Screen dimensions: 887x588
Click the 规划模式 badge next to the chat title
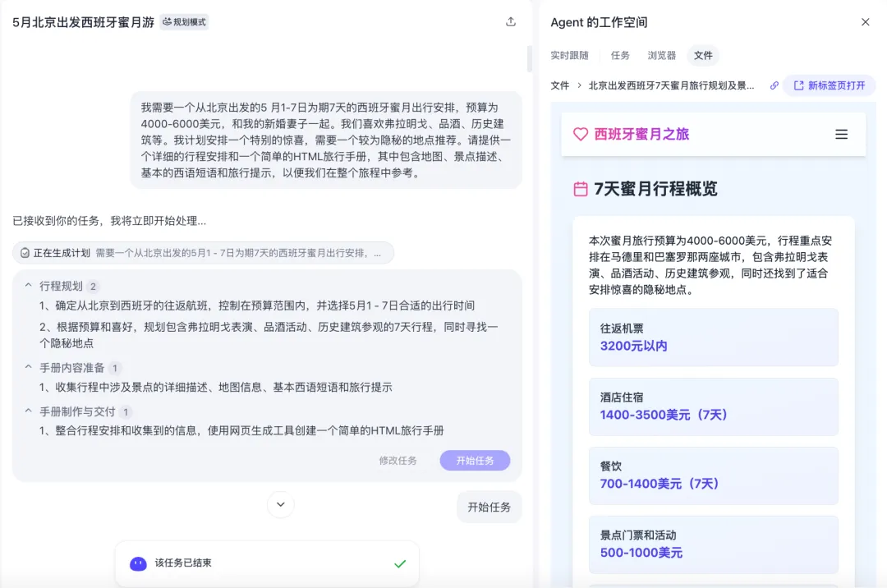pyautogui.click(x=184, y=22)
